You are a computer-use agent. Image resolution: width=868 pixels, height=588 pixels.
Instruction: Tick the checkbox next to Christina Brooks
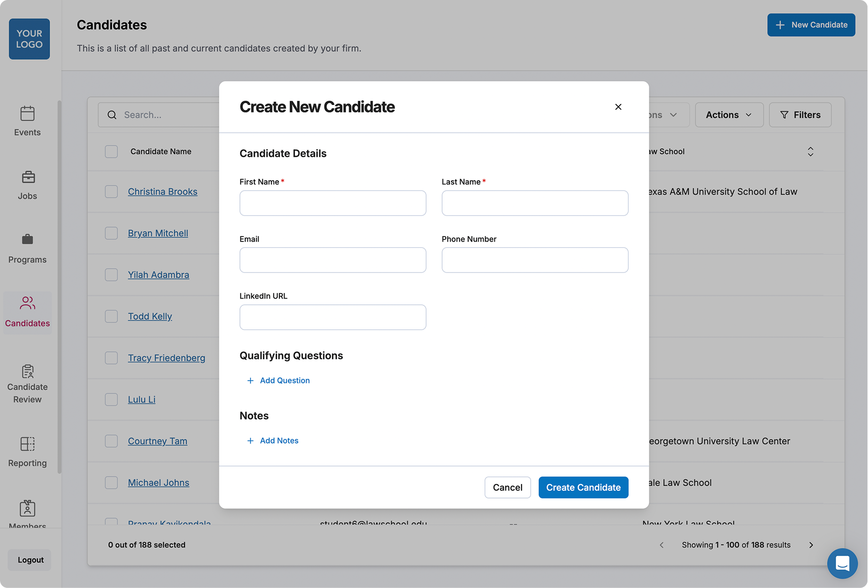tap(111, 191)
